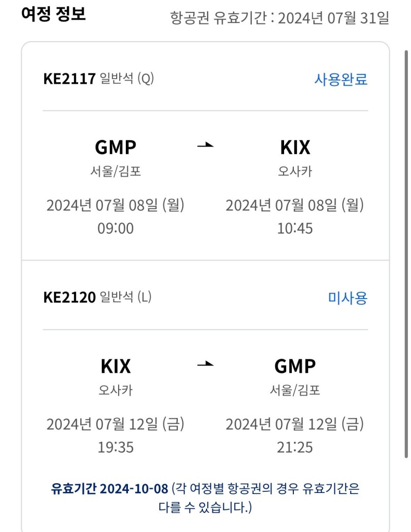
Task: Click the 여정 정보 heading
Action: point(53,14)
